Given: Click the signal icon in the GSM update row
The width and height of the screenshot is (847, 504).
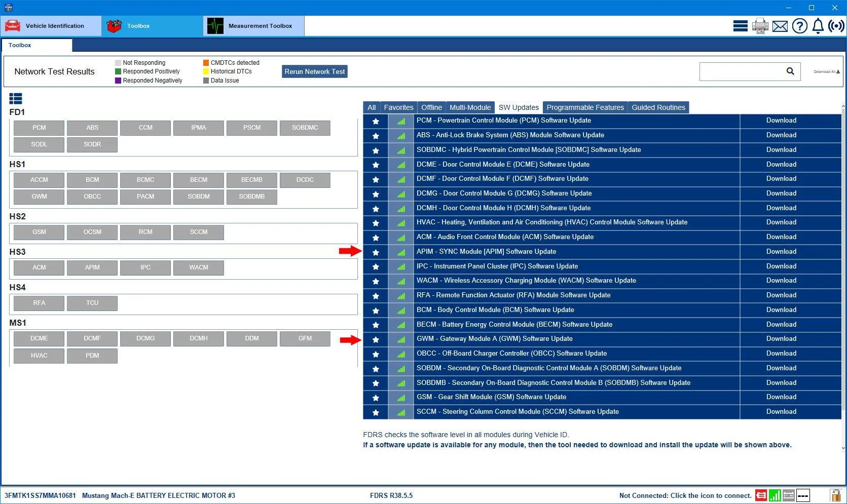Looking at the screenshot, I should (401, 398).
